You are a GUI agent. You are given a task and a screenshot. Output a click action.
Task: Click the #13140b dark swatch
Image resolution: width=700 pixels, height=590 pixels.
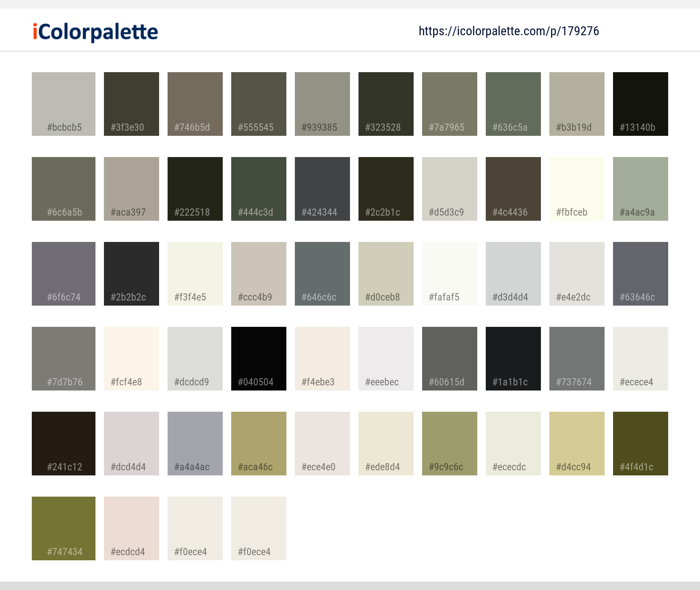pos(641,104)
